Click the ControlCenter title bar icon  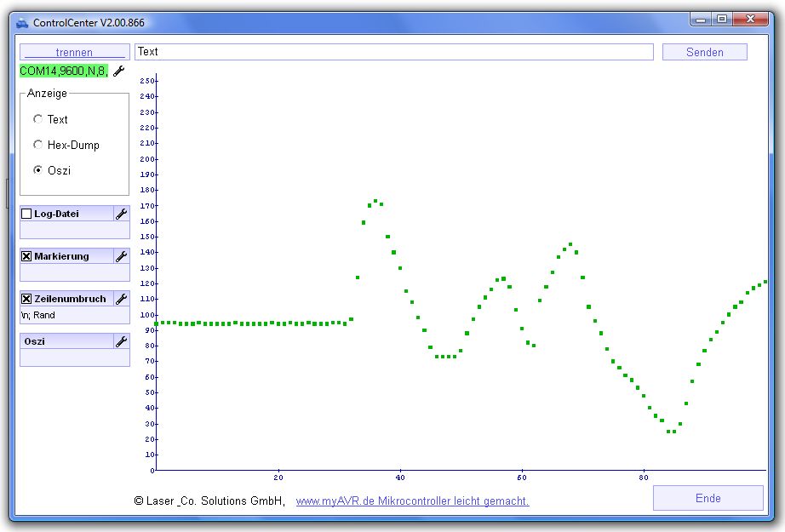coord(22,22)
